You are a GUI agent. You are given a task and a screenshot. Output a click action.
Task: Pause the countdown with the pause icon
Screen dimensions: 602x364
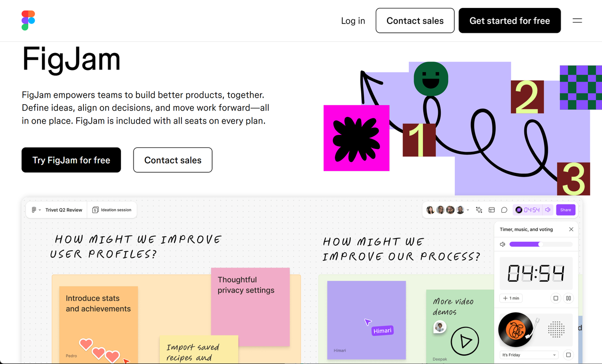coord(568,298)
